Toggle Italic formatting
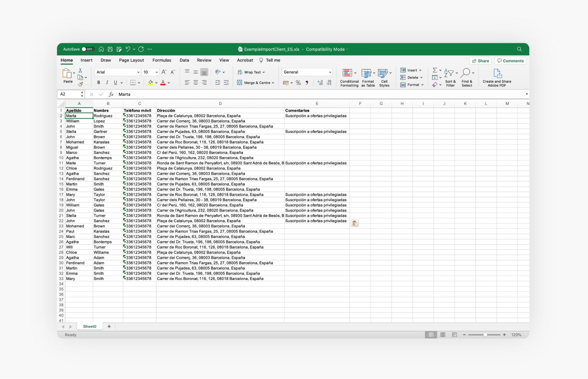 [107, 83]
